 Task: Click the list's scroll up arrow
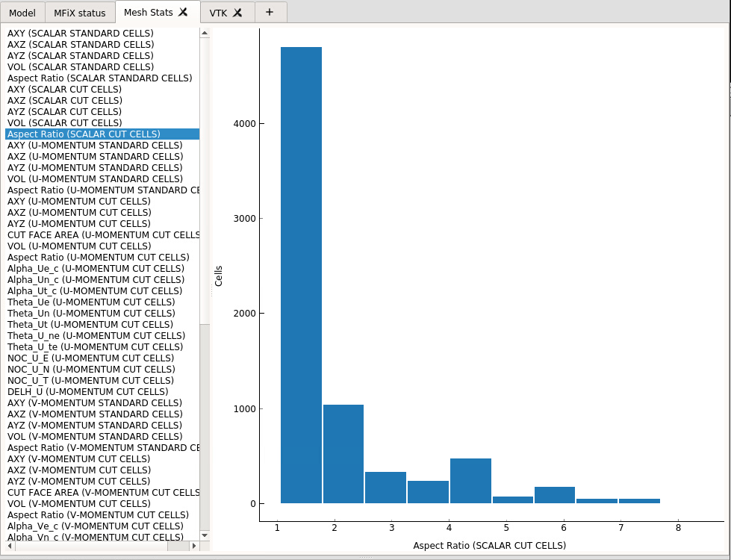click(205, 34)
